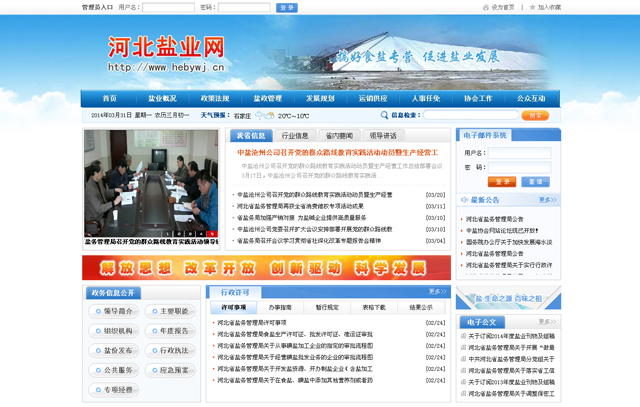Expand 更多>> next to 最新公告
The image size is (640, 407).
547,200
